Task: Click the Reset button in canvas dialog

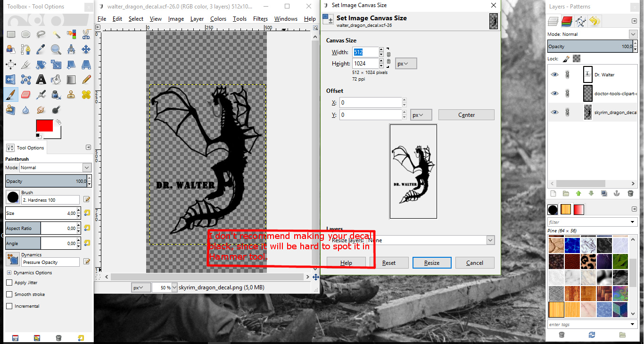Action: 389,263
